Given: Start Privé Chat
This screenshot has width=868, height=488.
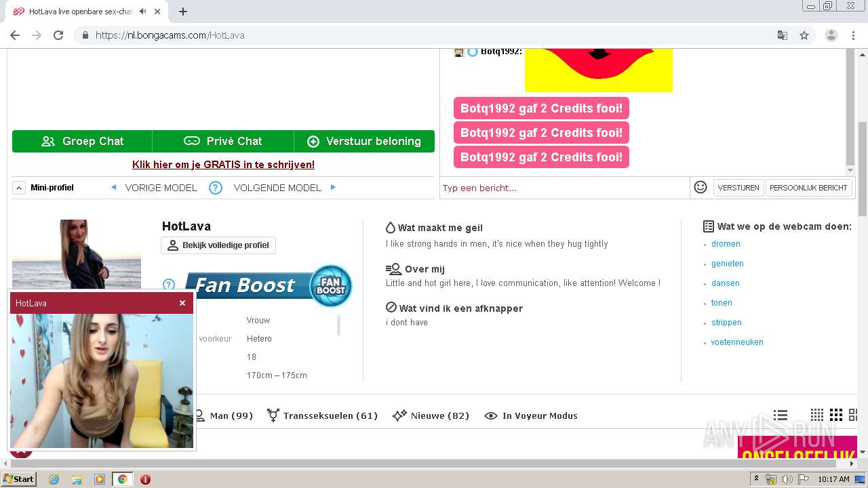Looking at the screenshot, I should pos(223,141).
